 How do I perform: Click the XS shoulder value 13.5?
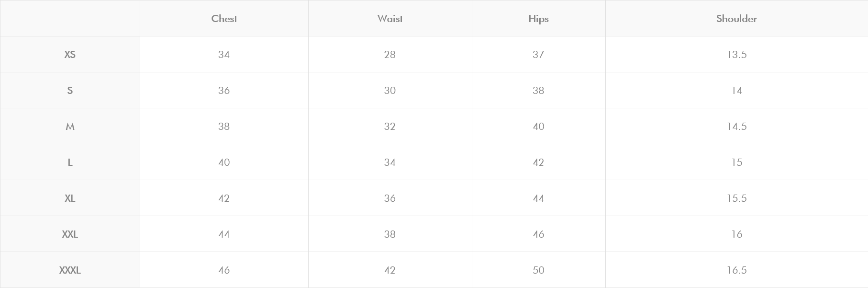pyautogui.click(x=736, y=55)
